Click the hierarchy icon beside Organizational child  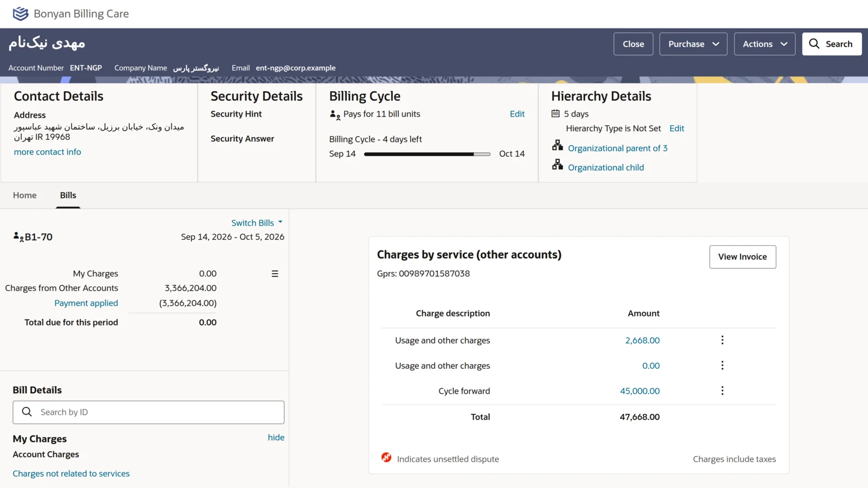(x=558, y=165)
